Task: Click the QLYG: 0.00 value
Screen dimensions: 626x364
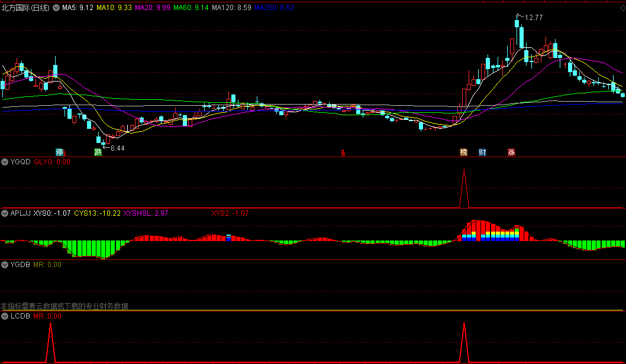Action: pos(52,162)
